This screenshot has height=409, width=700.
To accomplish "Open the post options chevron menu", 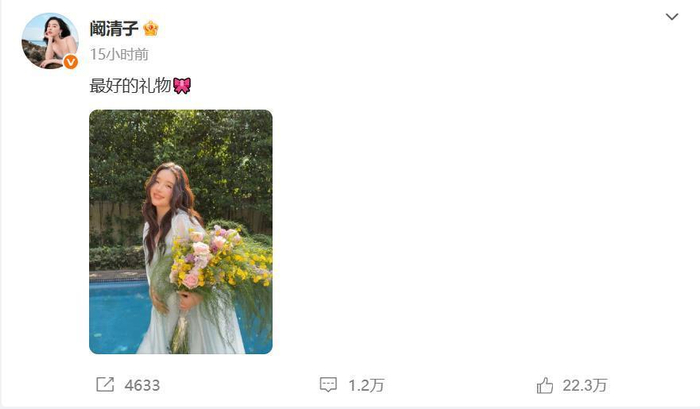I will [x=672, y=17].
